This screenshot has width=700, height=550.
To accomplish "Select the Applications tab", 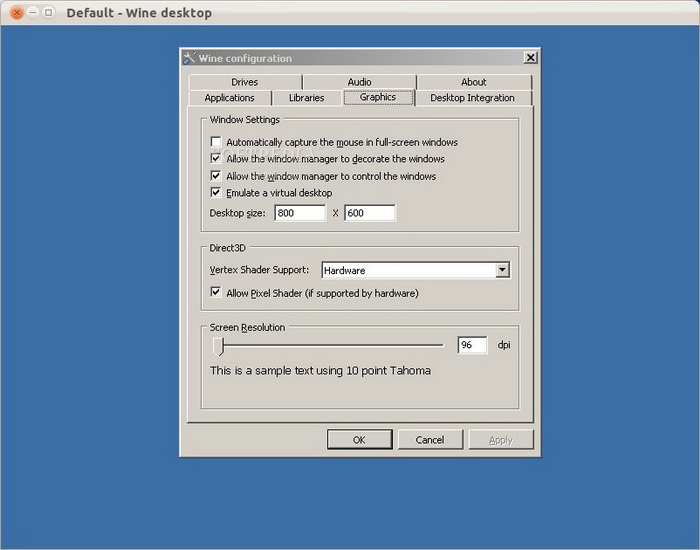I will pos(229,98).
